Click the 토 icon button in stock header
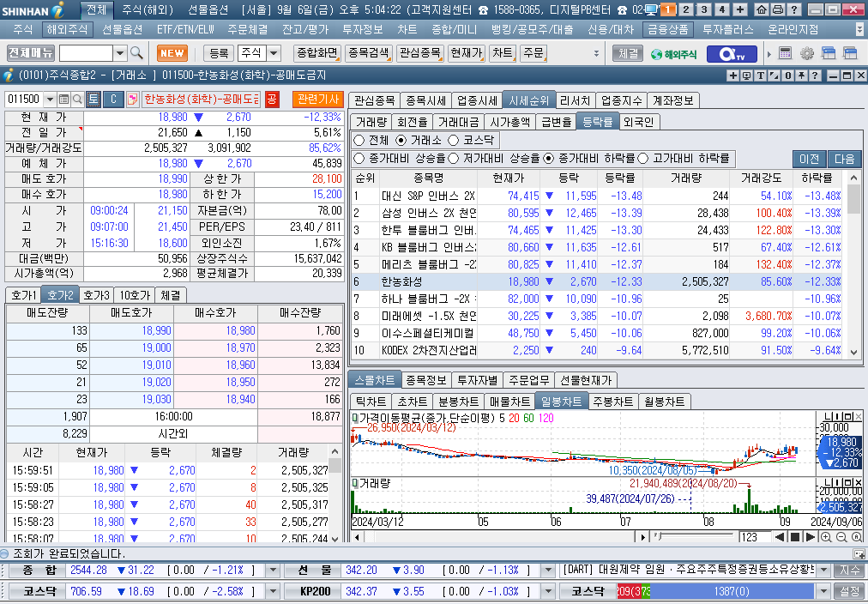The height and width of the screenshot is (604, 868). pyautogui.click(x=93, y=100)
